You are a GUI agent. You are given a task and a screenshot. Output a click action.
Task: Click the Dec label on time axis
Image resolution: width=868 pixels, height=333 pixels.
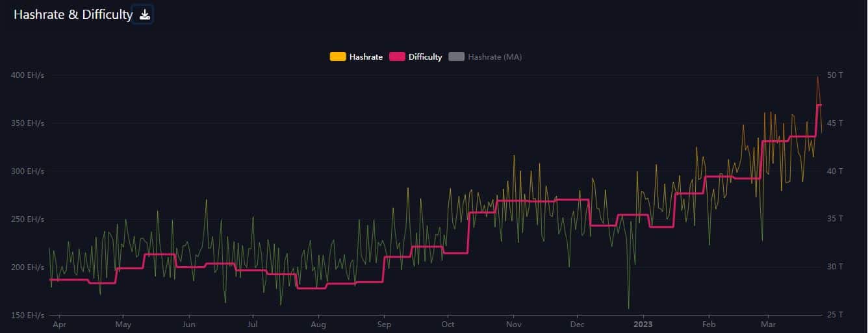pos(578,324)
